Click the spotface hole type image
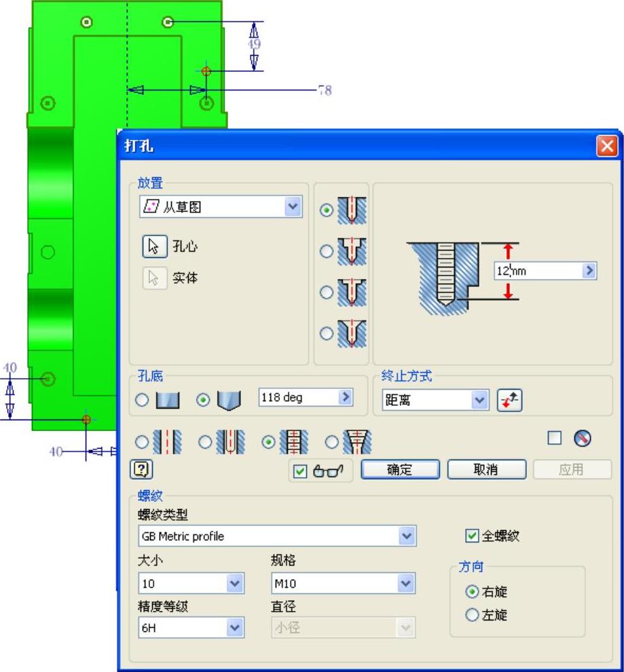 pos(352,293)
